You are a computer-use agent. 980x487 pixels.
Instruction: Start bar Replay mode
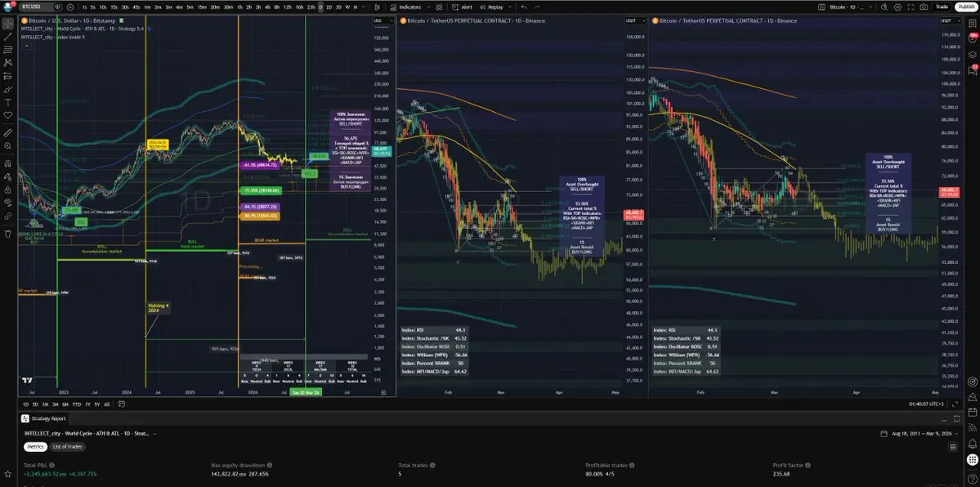click(x=492, y=7)
